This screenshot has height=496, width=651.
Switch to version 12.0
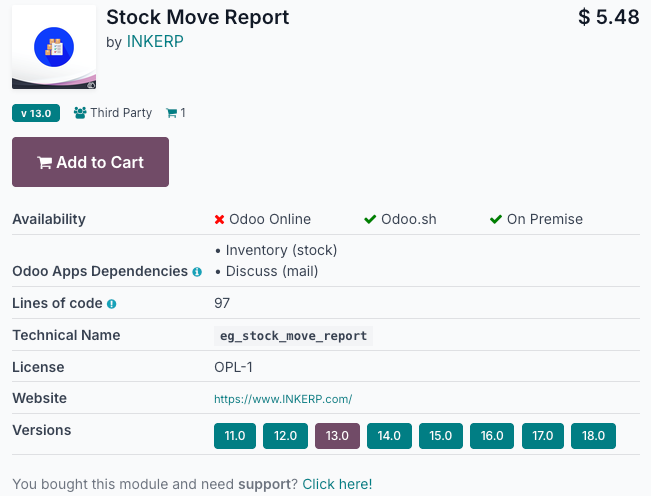pyautogui.click(x=286, y=436)
